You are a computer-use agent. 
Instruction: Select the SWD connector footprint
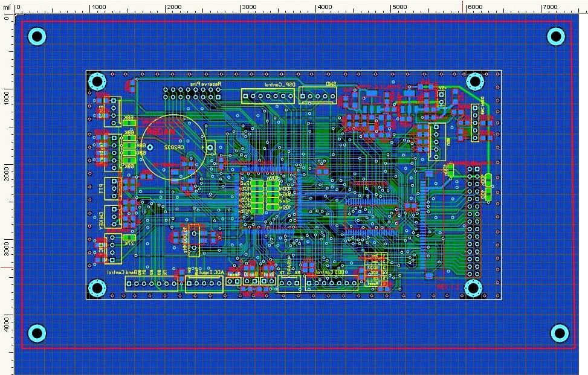tap(317, 96)
